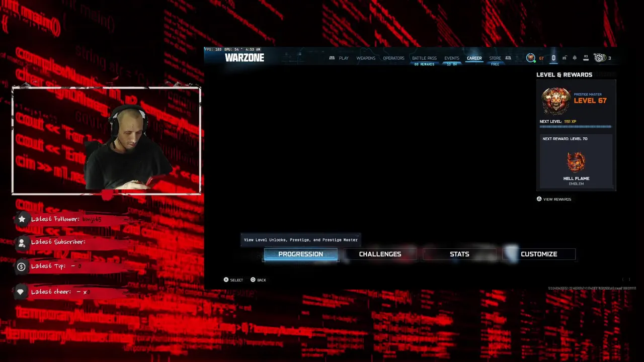Click the person icon beside Latest Subscriber
This screenshot has height=362, width=644.
[x=22, y=243]
